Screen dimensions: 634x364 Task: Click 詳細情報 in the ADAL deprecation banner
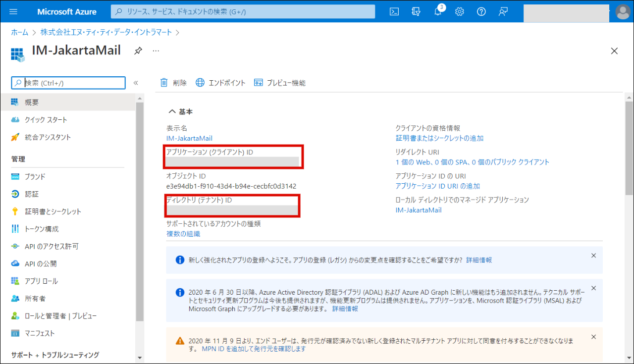(345, 309)
